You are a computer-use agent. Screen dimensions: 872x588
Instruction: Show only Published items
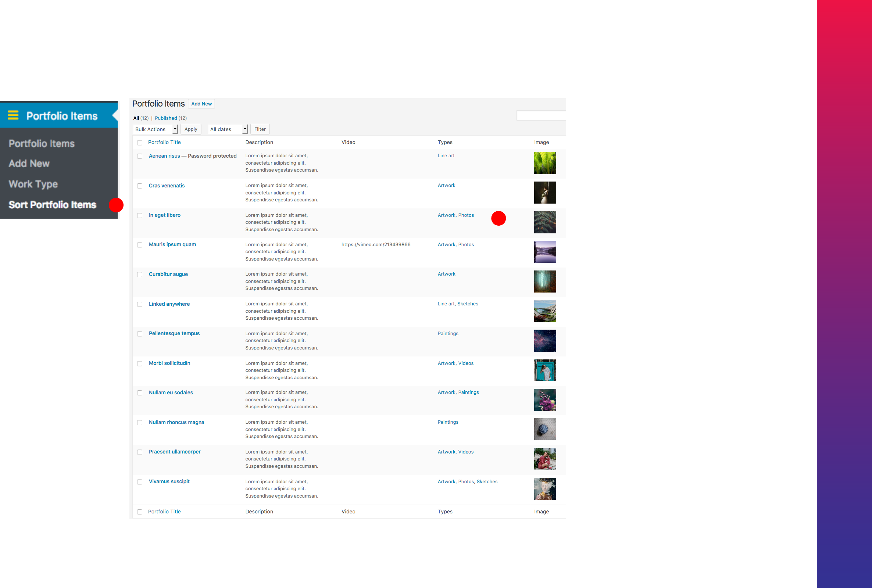pos(166,118)
